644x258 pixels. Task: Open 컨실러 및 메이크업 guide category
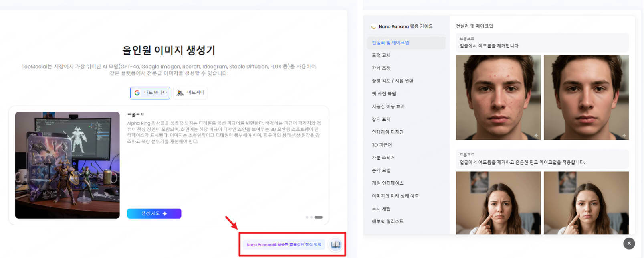click(x=390, y=43)
